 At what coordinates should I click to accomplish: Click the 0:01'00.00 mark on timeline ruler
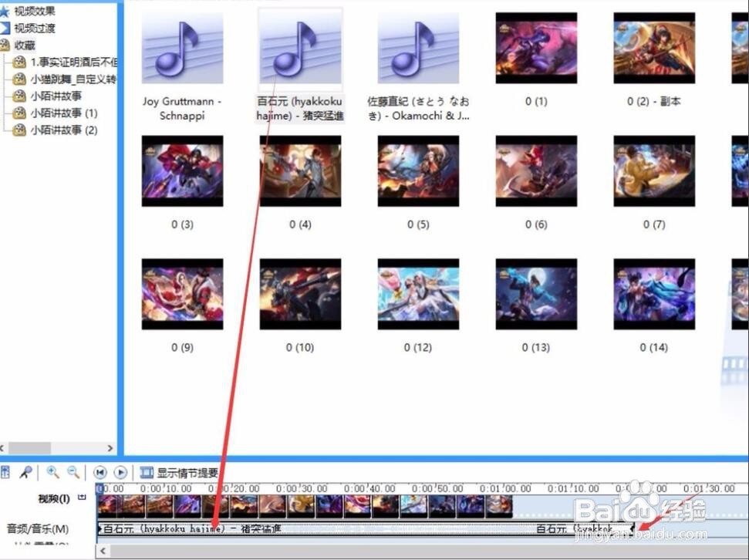(505, 488)
